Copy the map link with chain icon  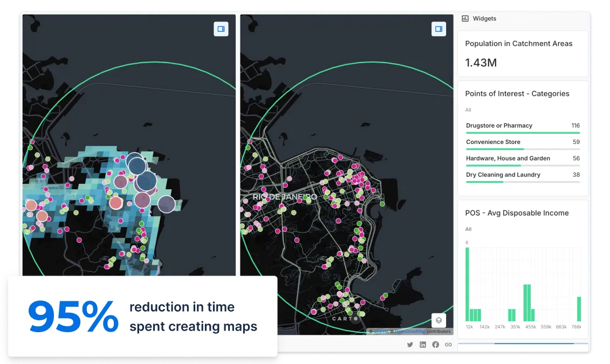tap(448, 345)
